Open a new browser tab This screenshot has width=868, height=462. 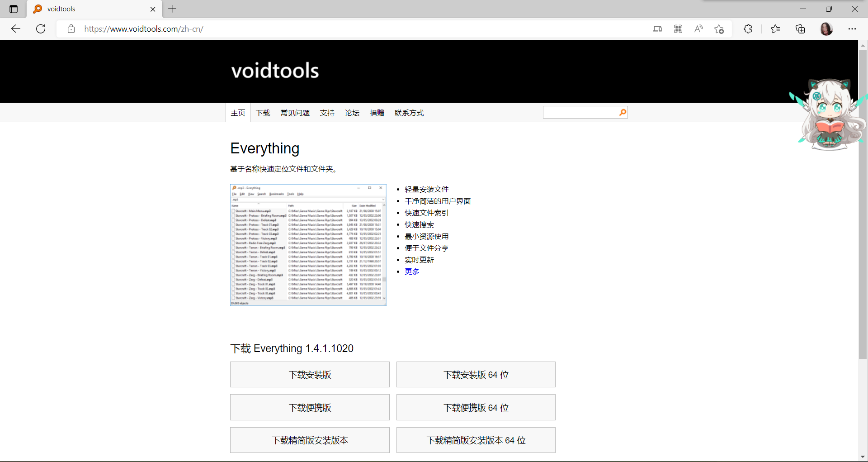pyautogui.click(x=172, y=9)
